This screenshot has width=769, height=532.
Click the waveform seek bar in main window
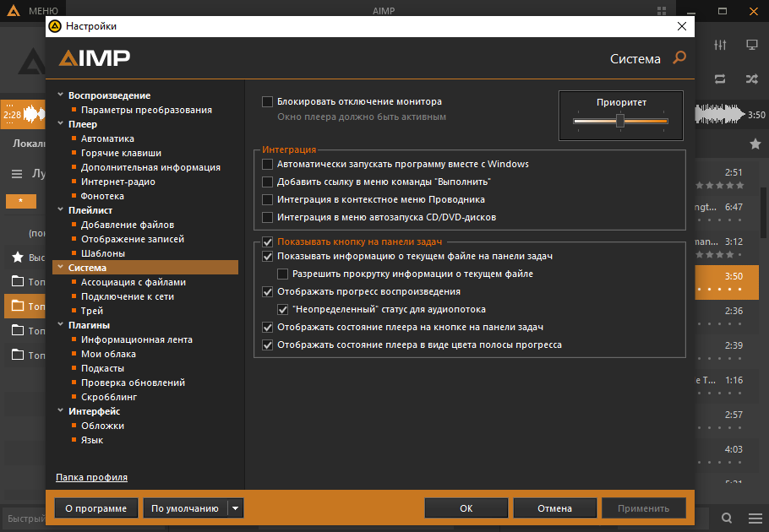[719, 115]
